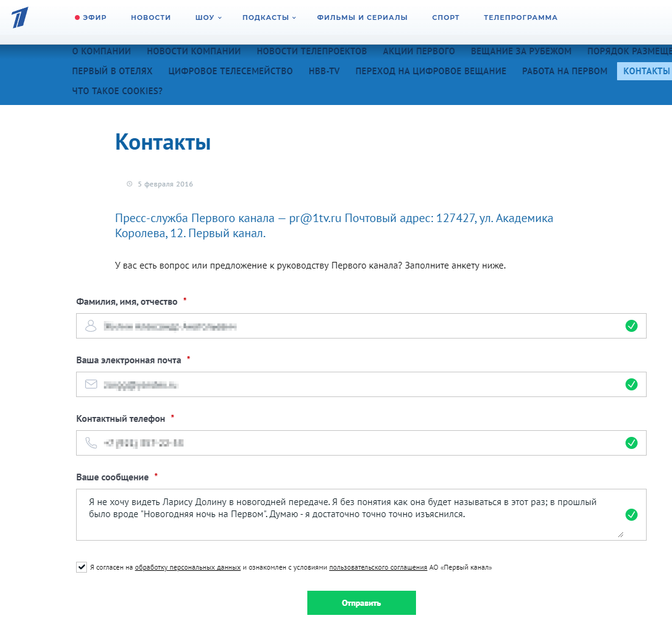Viewport: 672px width, 636px height.
Task: Open ФИЛЬМЫ И СЕРИАЛЫ section
Action: pyautogui.click(x=362, y=17)
